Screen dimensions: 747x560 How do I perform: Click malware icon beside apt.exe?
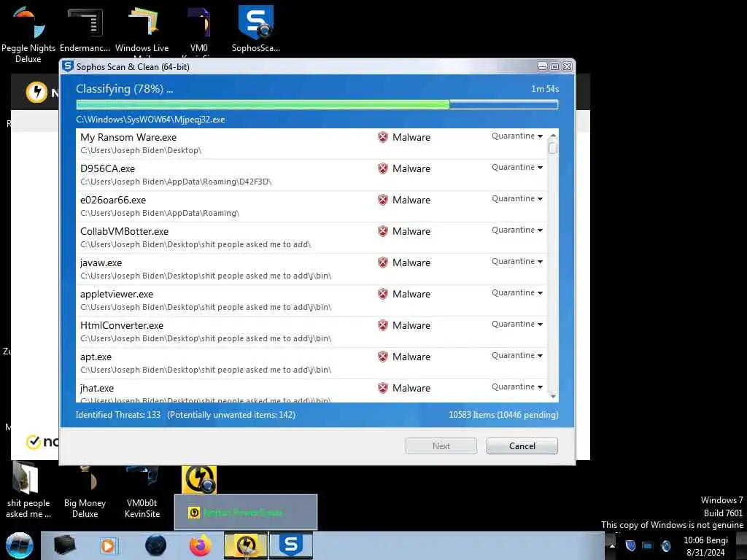[x=382, y=357]
